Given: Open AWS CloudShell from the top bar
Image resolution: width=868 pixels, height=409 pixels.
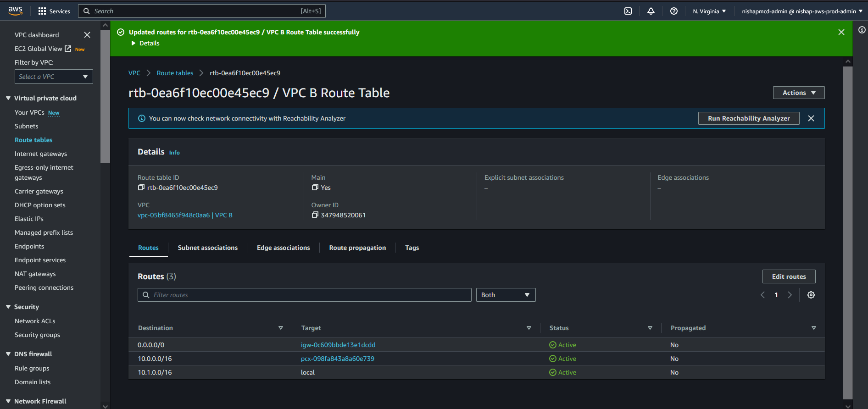Looking at the screenshot, I should point(628,11).
